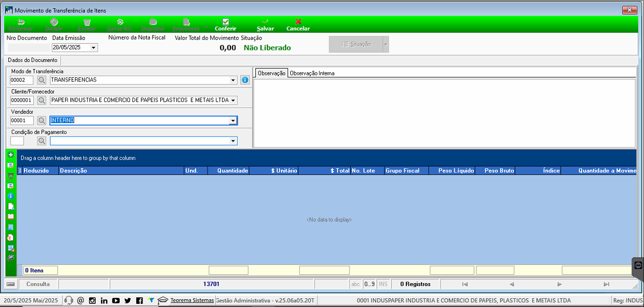644x307 pixels.
Task: Click the red-marked document sidebar icon
Action: click(x=10, y=237)
